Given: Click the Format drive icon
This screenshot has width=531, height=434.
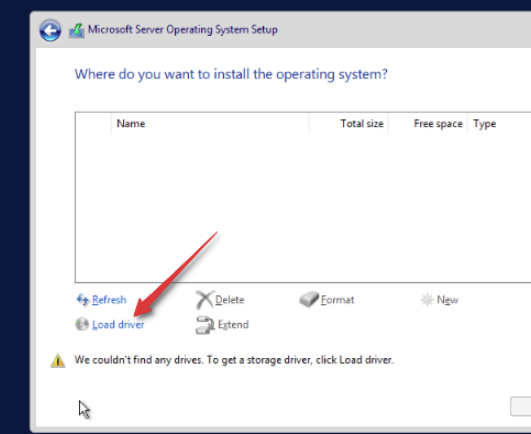Looking at the screenshot, I should coord(309,299).
